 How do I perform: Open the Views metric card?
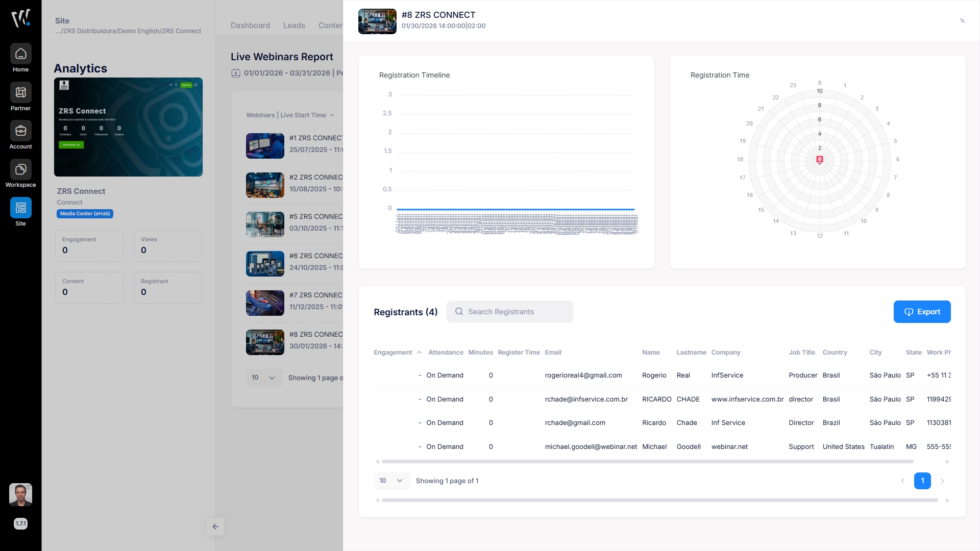pyautogui.click(x=168, y=246)
